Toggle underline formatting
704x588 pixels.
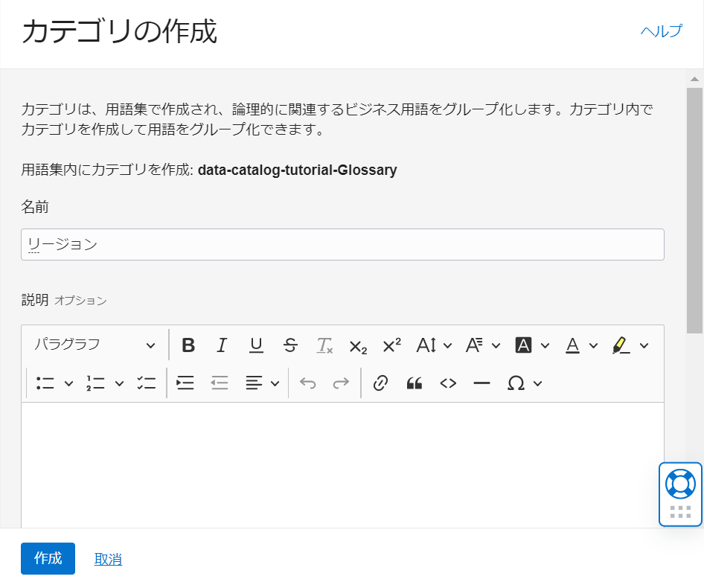click(256, 345)
